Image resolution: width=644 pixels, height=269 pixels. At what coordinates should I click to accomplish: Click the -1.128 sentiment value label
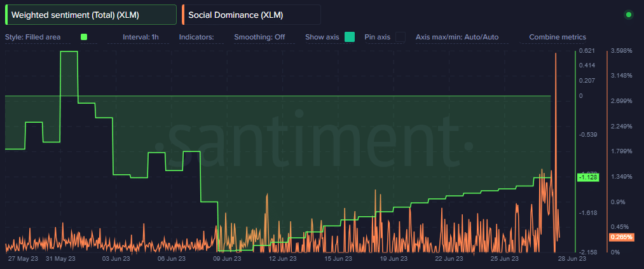589,177
